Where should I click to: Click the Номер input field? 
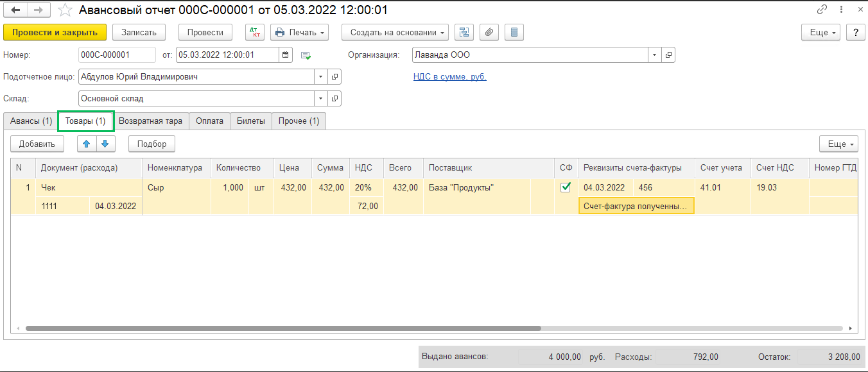117,55
